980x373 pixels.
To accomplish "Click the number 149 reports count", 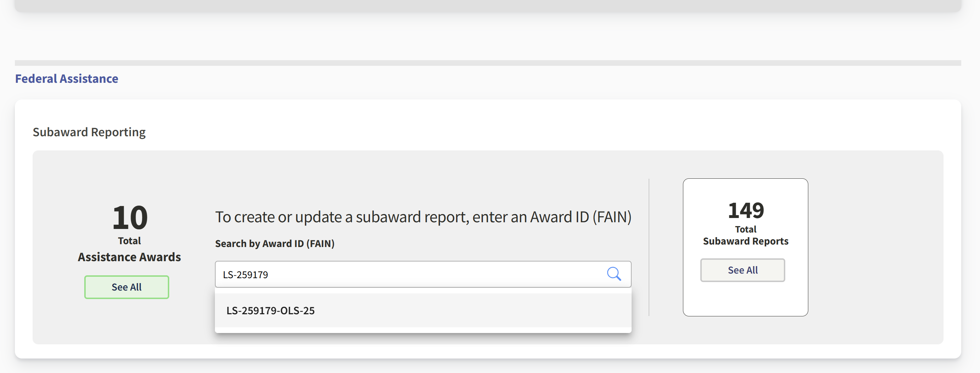I will click(746, 210).
